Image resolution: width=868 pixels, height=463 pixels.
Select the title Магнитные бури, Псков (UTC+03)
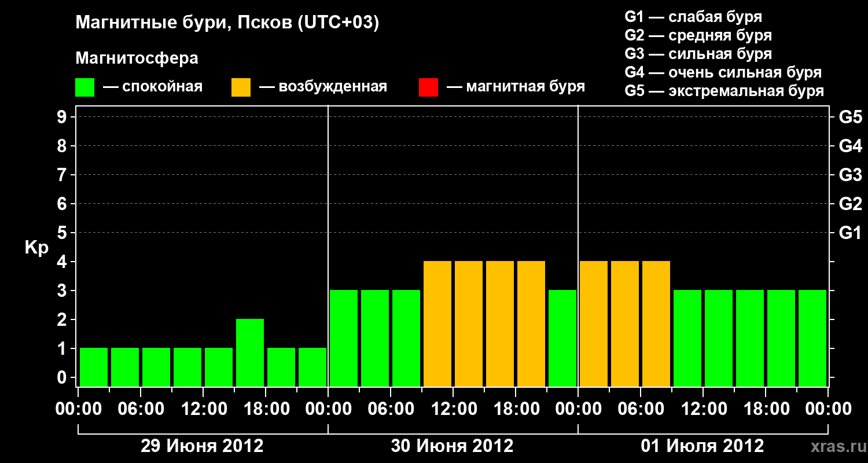(227, 23)
